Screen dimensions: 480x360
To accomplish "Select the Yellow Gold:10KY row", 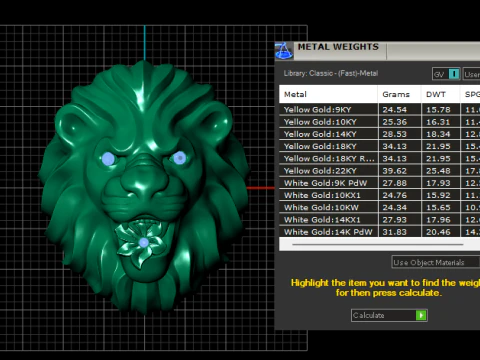I will click(379, 122).
